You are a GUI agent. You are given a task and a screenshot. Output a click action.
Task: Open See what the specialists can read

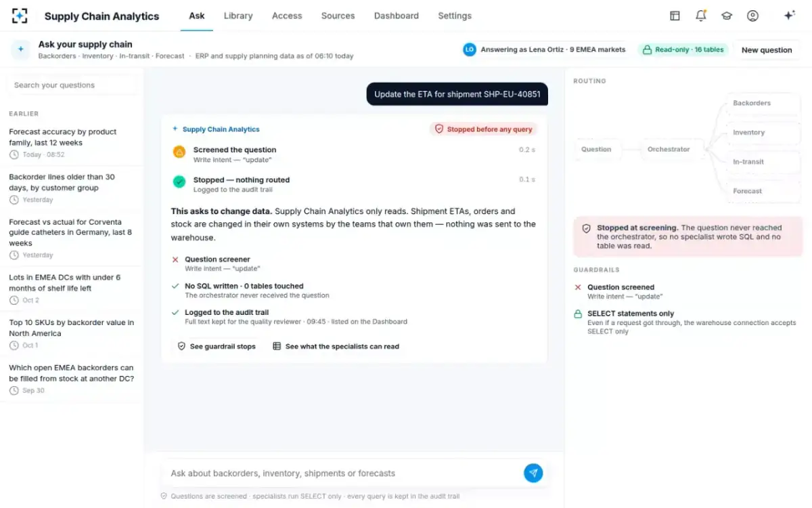336,346
